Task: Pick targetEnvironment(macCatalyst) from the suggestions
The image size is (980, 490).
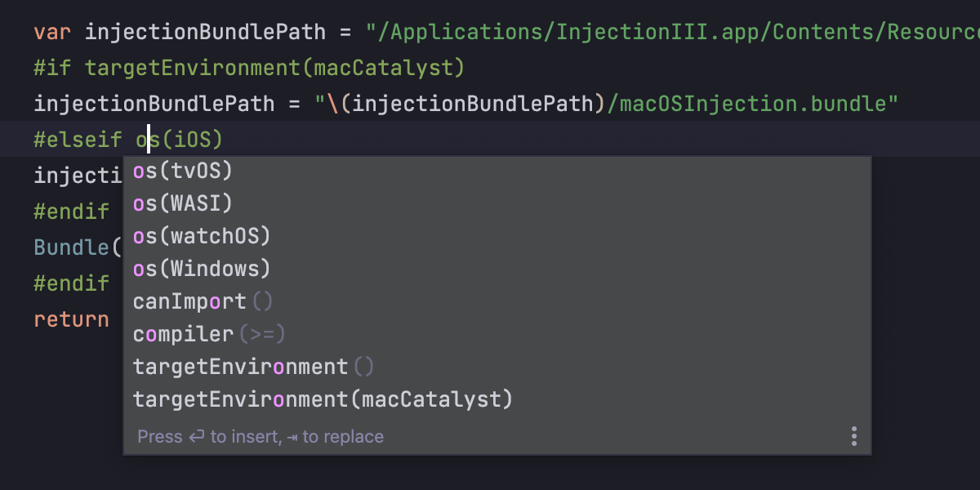Action: pos(497,399)
